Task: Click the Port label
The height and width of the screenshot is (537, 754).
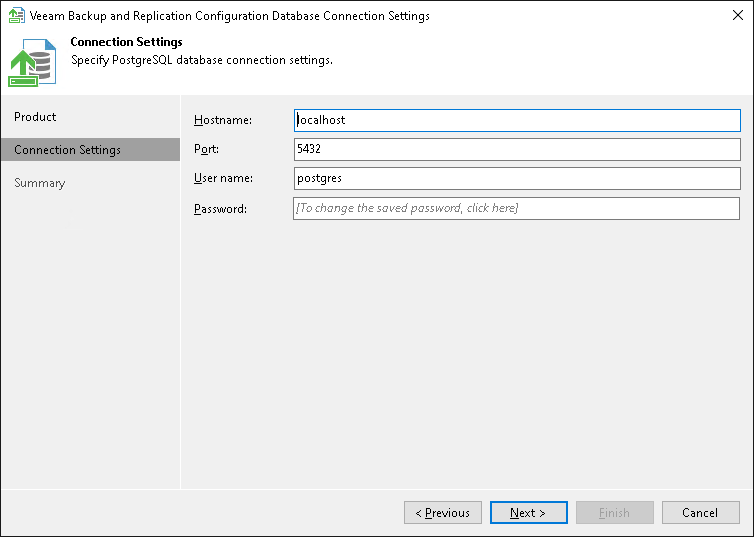Action: click(206, 149)
